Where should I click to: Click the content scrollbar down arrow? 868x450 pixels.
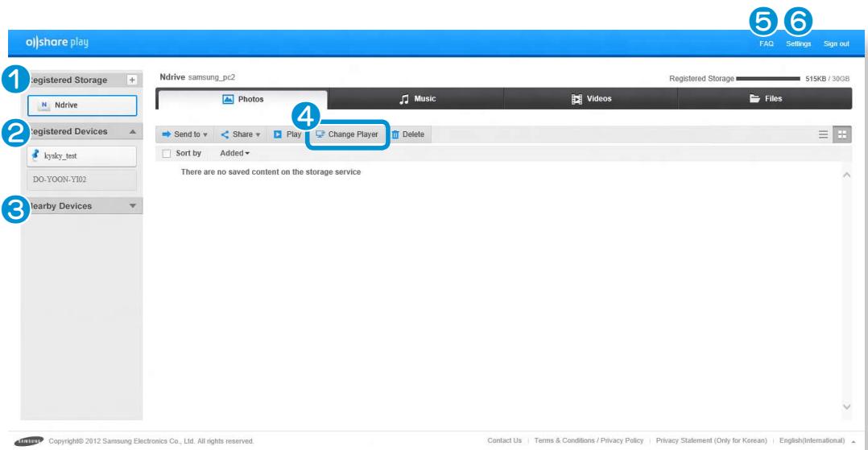[x=846, y=407]
